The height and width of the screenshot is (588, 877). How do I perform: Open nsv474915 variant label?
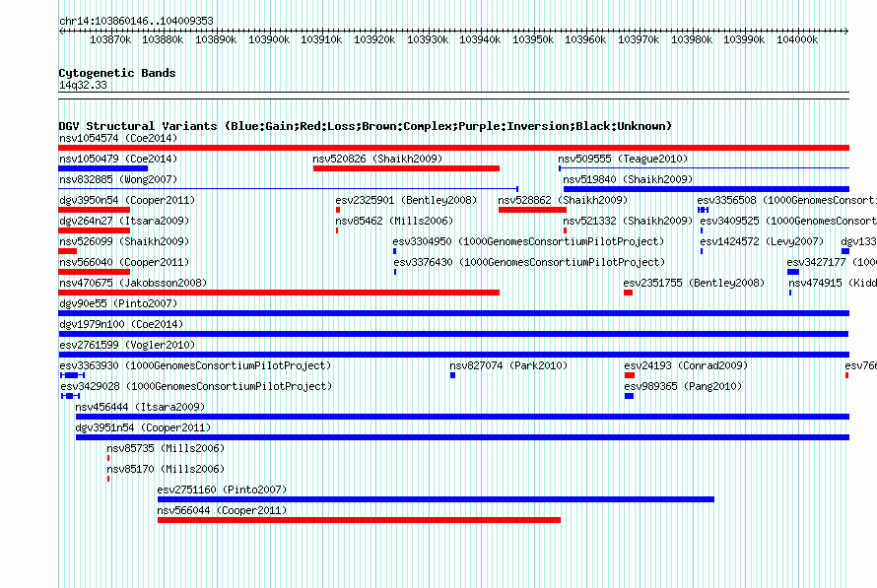(833, 283)
